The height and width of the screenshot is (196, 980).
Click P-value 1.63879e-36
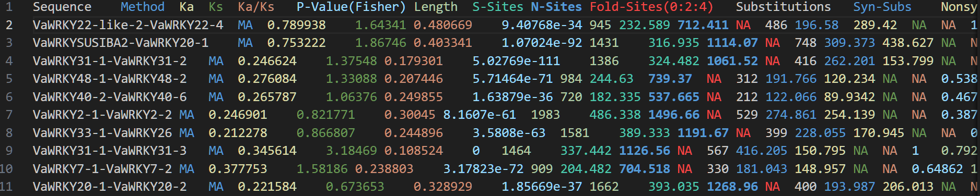512,97
